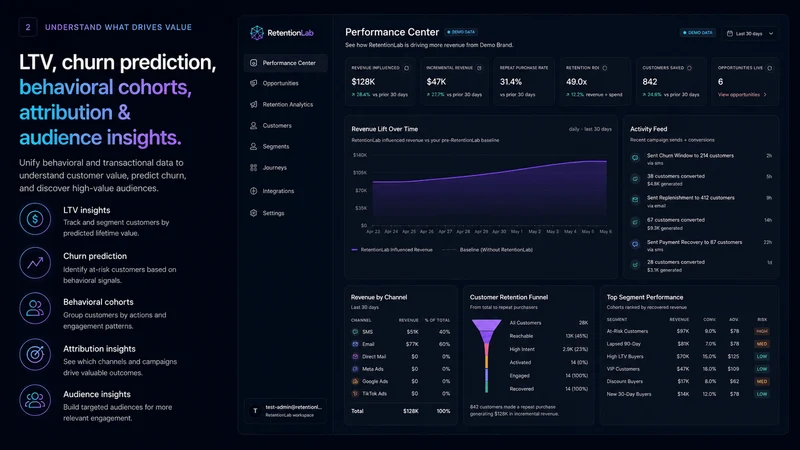Click the LTV insights dollar icon
The image size is (800, 450).
pyautogui.click(x=35, y=219)
